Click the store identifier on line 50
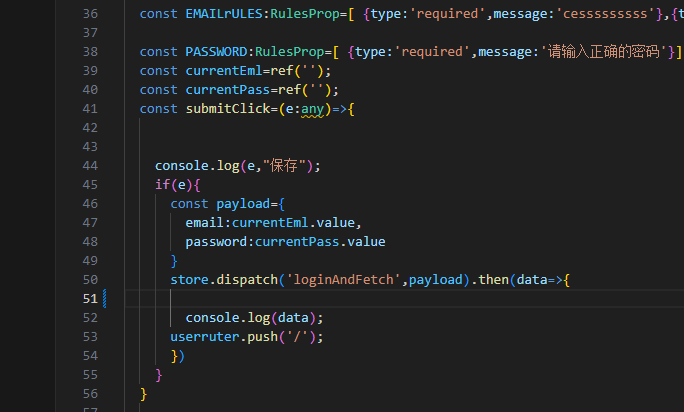 [x=190, y=279]
